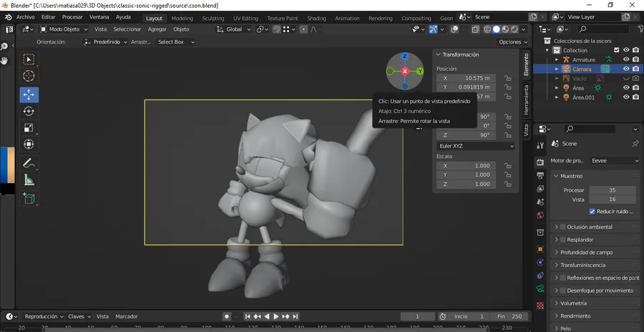Toggle Proportional Editing circle icon
The image size is (644, 332).
(303, 29)
